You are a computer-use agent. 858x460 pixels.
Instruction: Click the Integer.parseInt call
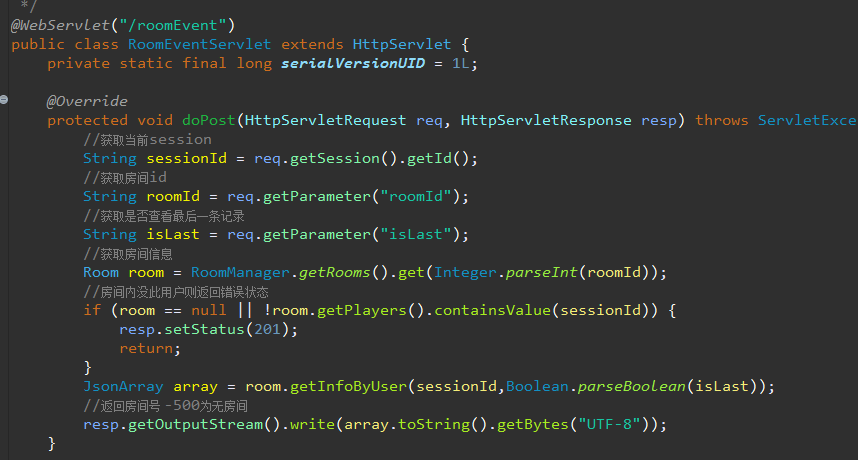[x=506, y=272]
